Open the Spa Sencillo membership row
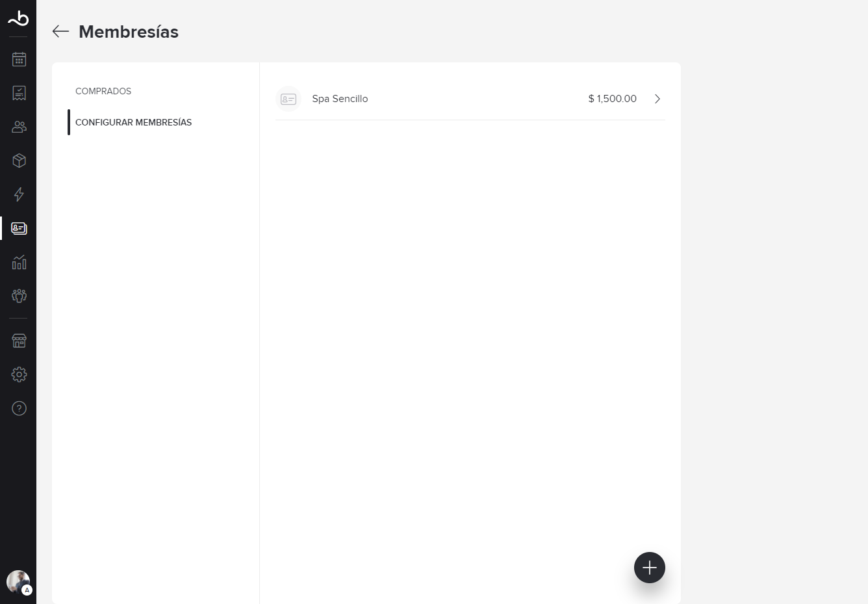This screenshot has width=868, height=604. (x=470, y=99)
